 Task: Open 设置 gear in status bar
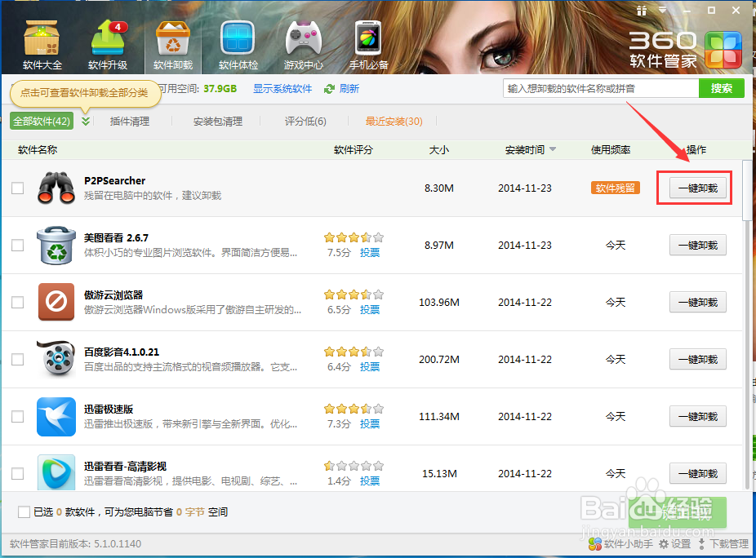[x=675, y=544]
